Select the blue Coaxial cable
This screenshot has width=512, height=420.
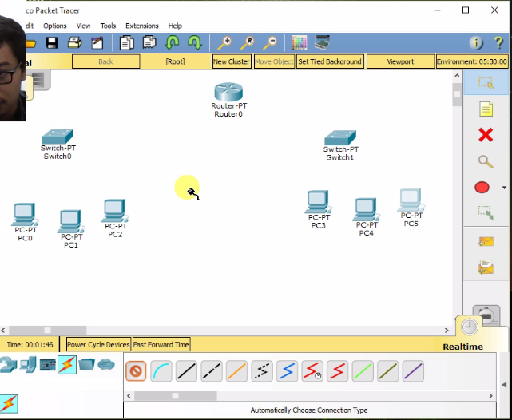click(287, 371)
